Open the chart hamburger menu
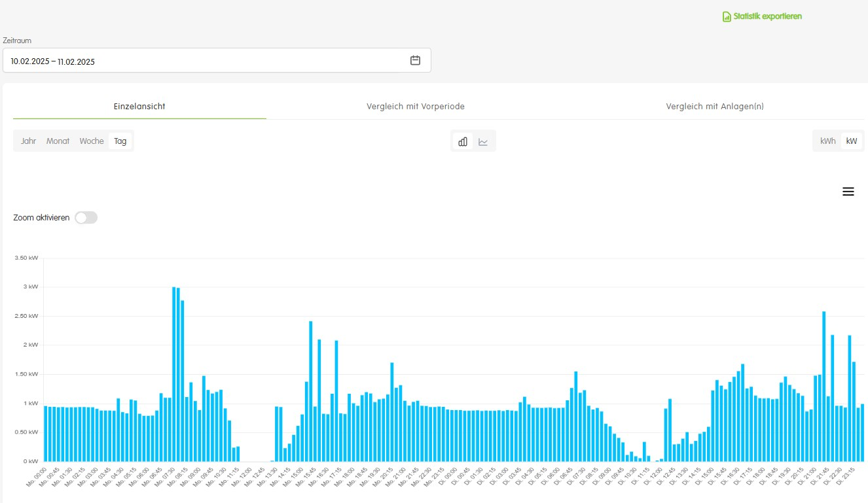The height and width of the screenshot is (503, 868). pos(848,192)
